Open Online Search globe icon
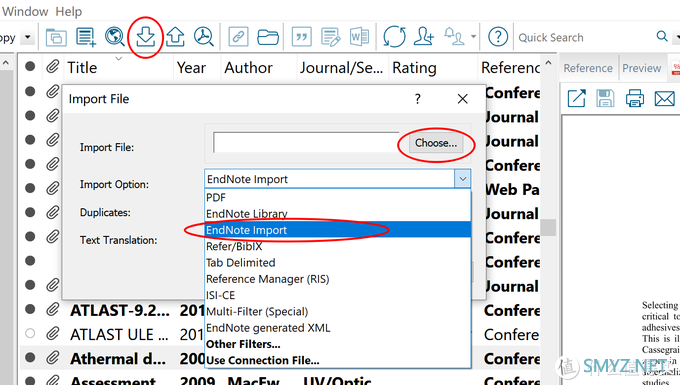The image size is (680, 385). (115, 37)
